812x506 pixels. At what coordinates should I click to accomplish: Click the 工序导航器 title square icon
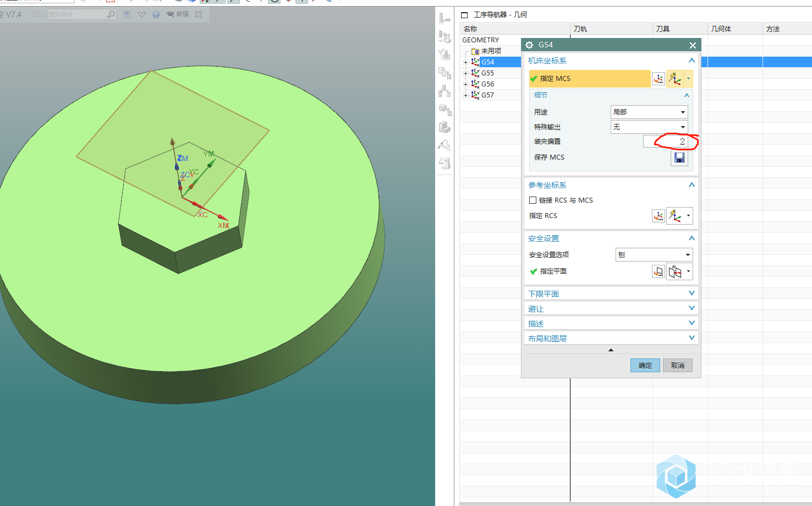[464, 15]
